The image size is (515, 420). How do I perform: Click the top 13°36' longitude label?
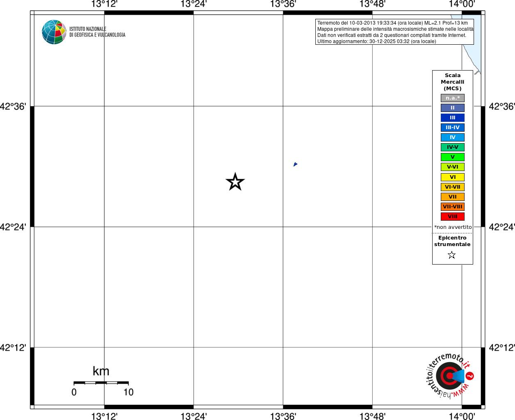(x=283, y=4)
